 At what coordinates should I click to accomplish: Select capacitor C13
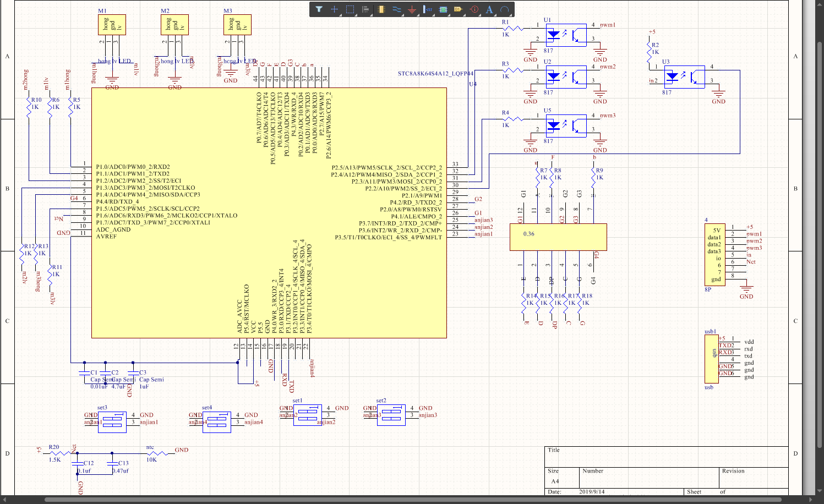112,464
